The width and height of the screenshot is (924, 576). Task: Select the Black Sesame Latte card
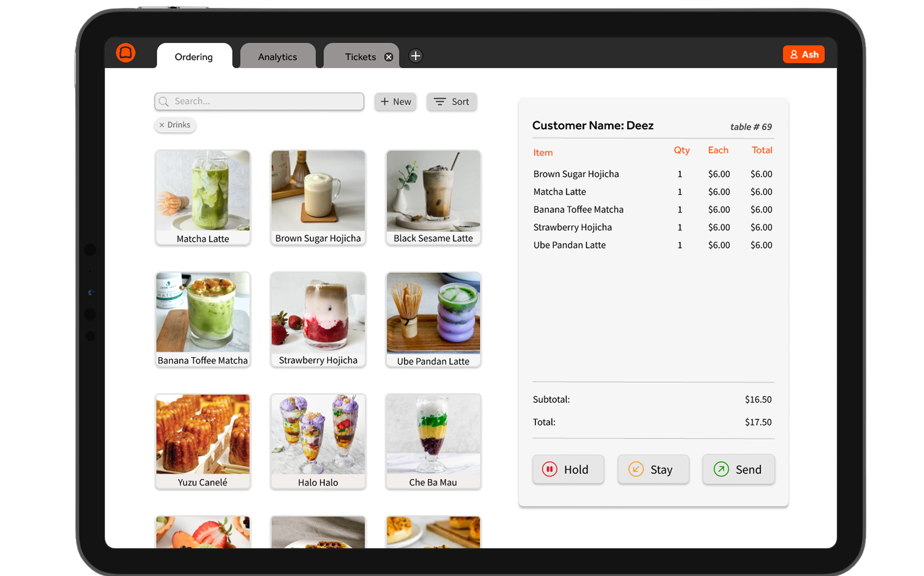pos(433,198)
